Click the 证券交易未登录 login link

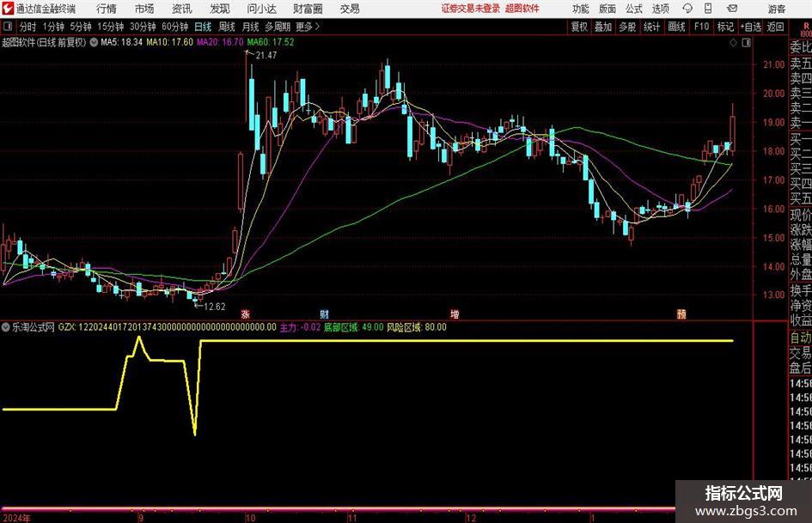pyautogui.click(x=471, y=9)
